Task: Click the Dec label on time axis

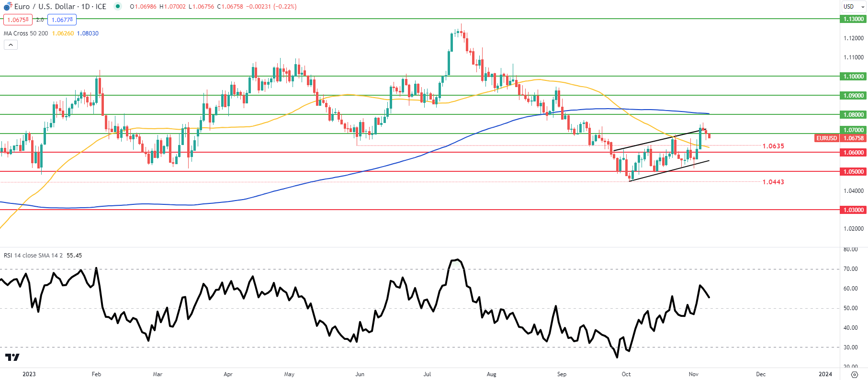Action: coord(761,374)
